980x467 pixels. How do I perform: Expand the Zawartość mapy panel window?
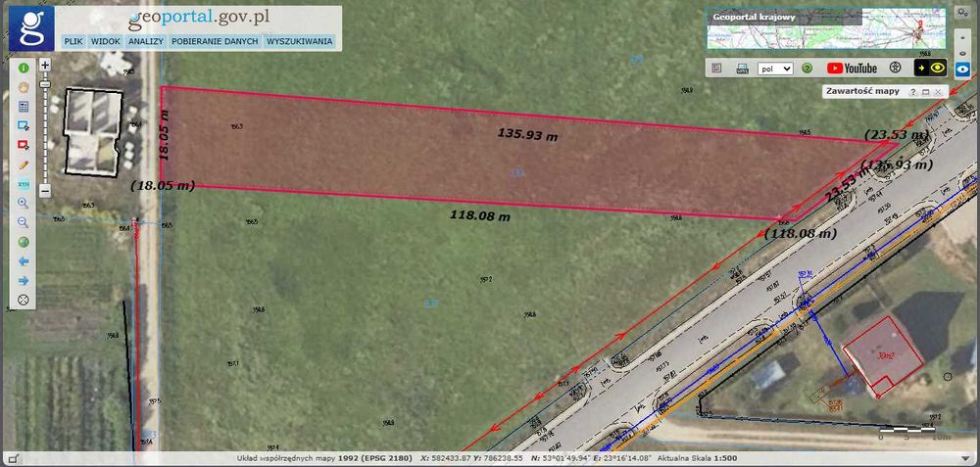click(926, 92)
